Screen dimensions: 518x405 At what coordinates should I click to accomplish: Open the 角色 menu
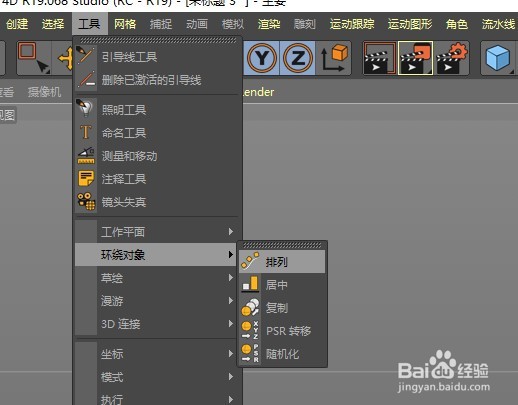pos(457,24)
